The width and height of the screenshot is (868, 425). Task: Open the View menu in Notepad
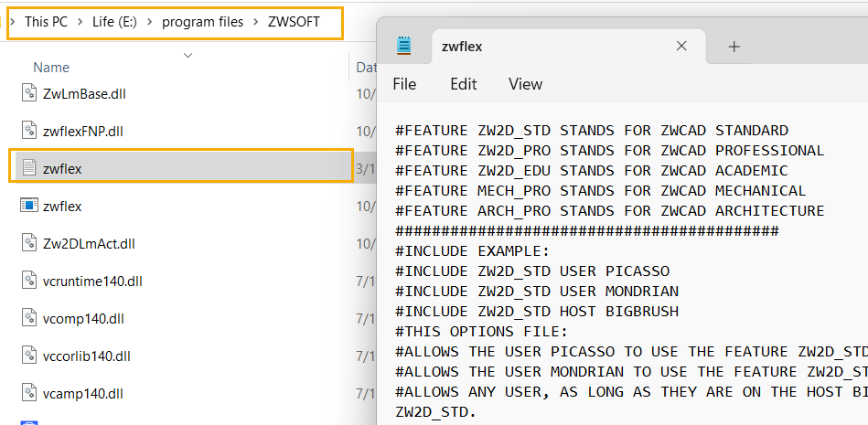525,84
